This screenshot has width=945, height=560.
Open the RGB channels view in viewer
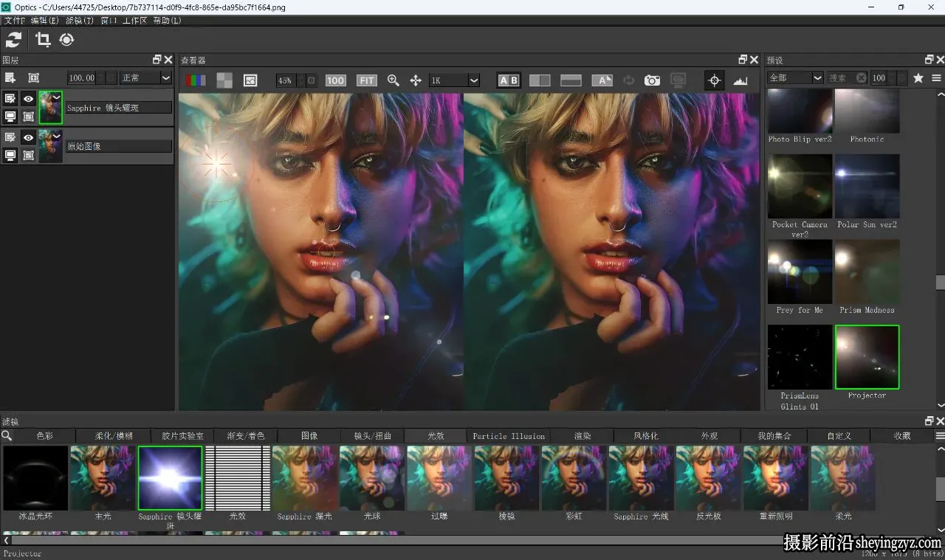tap(195, 80)
